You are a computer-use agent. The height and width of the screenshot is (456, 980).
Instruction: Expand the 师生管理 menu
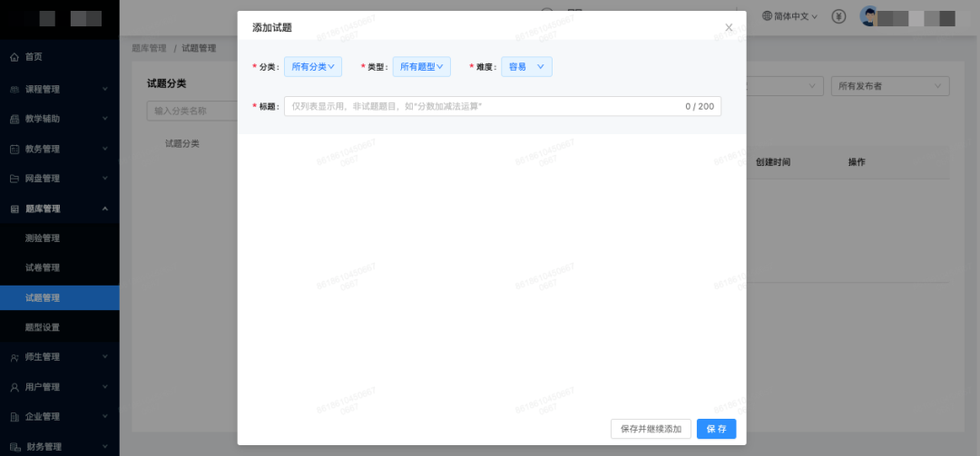(59, 357)
